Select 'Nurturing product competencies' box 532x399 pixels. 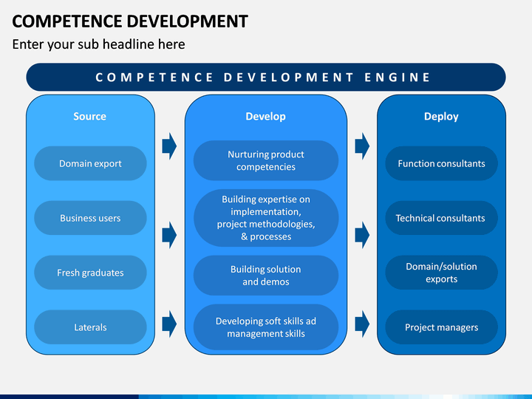(266, 160)
